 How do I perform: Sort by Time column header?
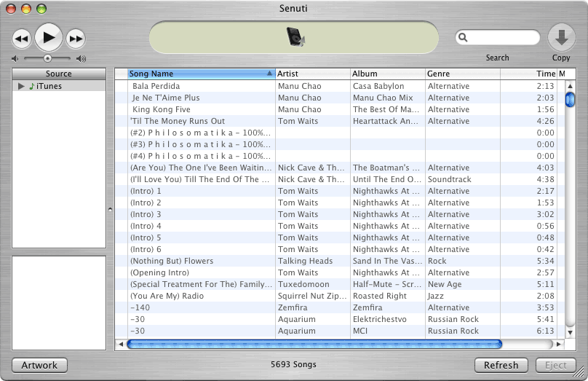click(529, 74)
